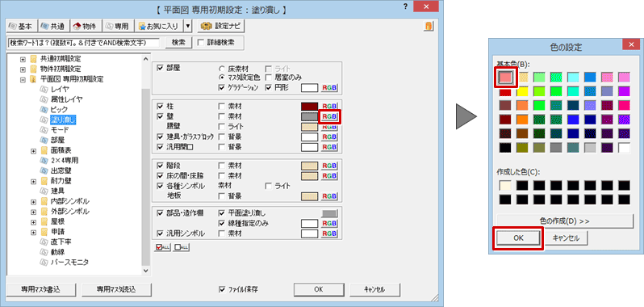The height and width of the screenshot is (307, 644).
Task: Enable the 詳細検索 checkbox
Action: tap(200, 42)
